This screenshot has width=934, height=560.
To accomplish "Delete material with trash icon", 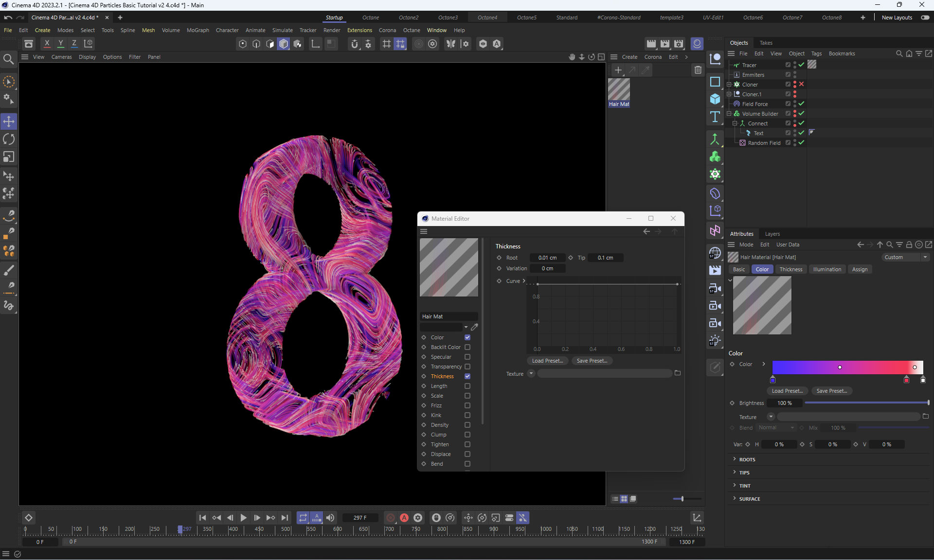I will 698,70.
